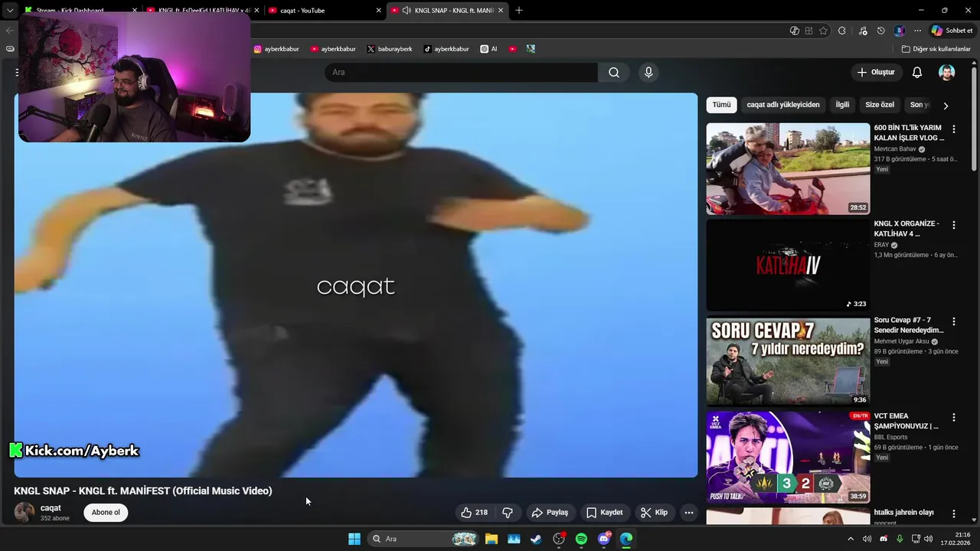Screen dimensions: 980x551
Task: Click the Windows taskbar search box
Action: click(x=423, y=539)
